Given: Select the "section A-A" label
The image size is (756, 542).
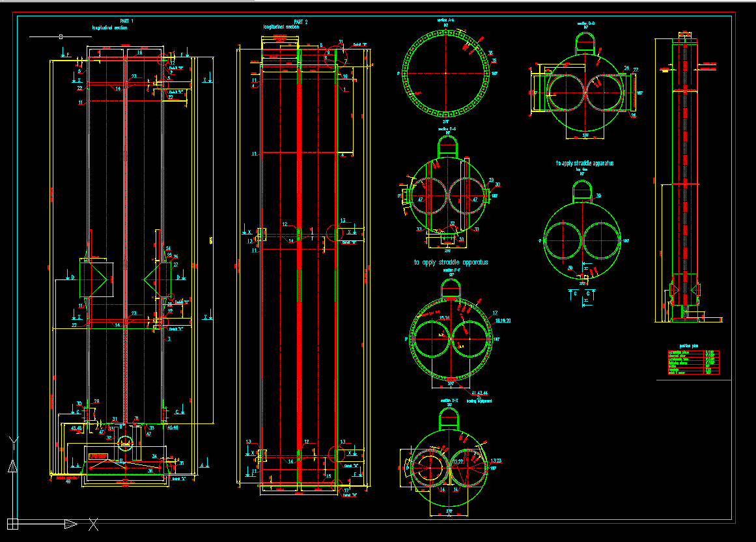Looking at the screenshot, I should click(445, 20).
